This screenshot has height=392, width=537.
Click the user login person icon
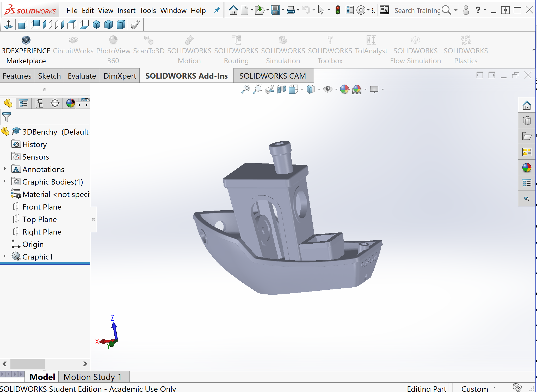466,10
